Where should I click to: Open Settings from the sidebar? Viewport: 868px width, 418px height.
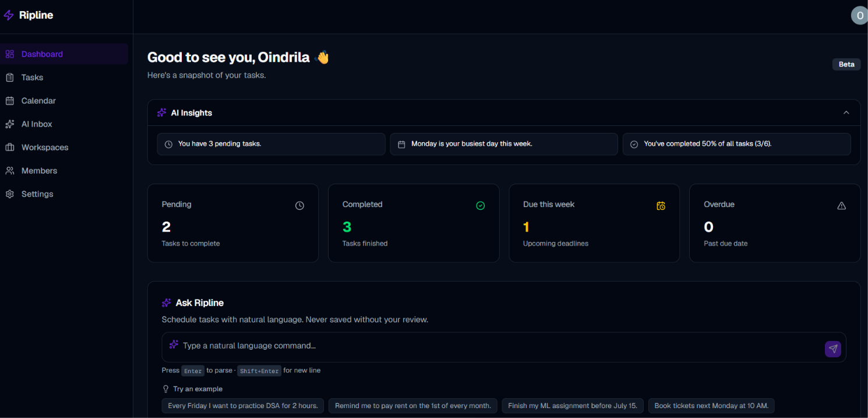point(64,194)
